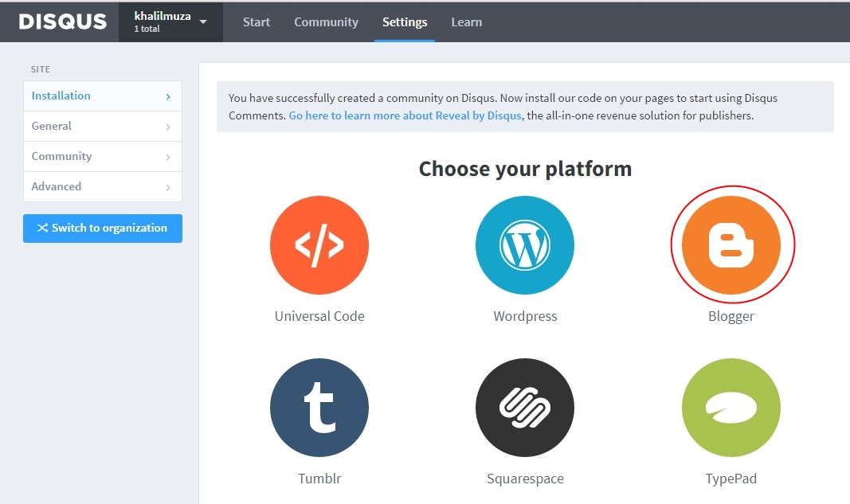
Task: Open the Reveal by Disqus link
Action: click(405, 115)
